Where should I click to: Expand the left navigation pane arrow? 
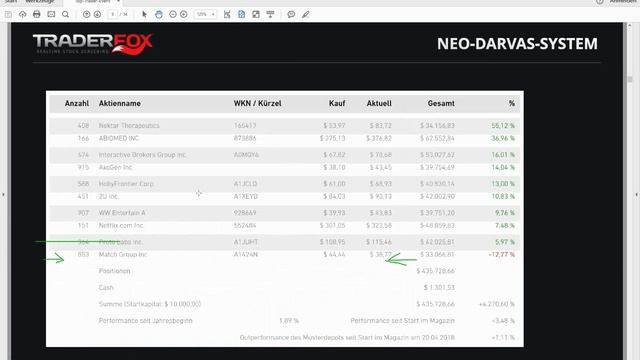3,195
